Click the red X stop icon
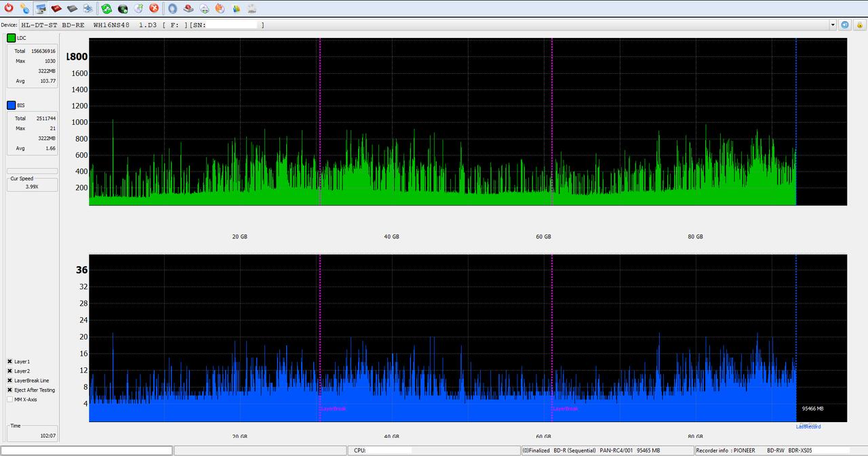This screenshot has width=868, height=456. pyautogui.click(x=154, y=9)
